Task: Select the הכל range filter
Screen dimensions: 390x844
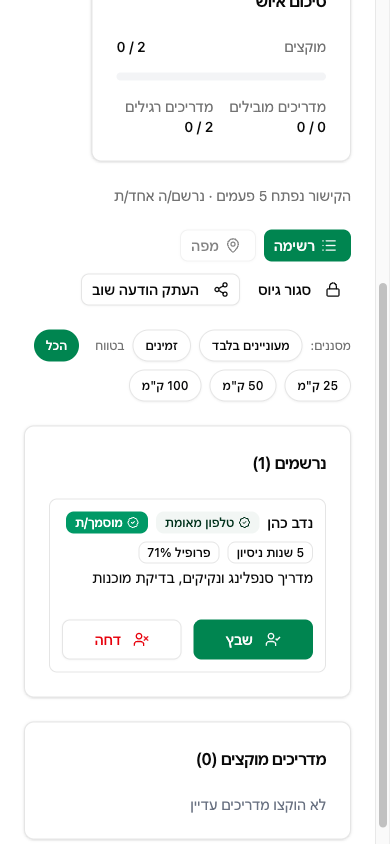Action: pyautogui.click(x=56, y=346)
